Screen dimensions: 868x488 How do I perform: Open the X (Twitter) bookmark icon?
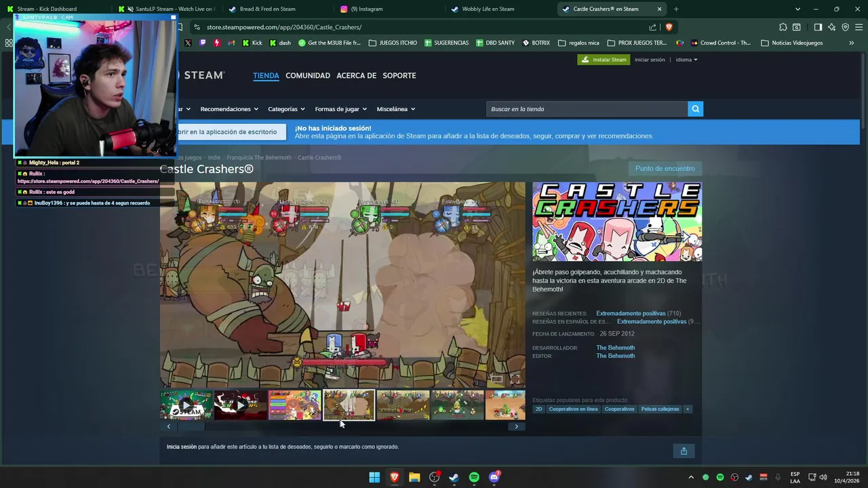[188, 43]
